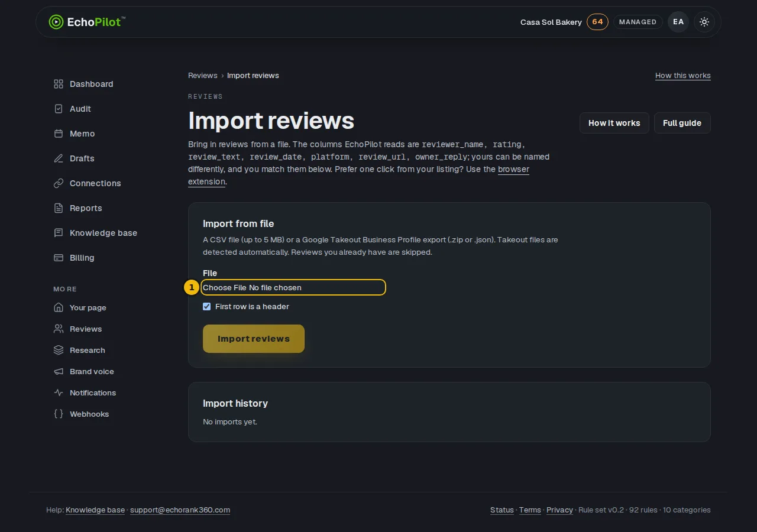Open the Terms footer link
757x532 pixels.
530,510
